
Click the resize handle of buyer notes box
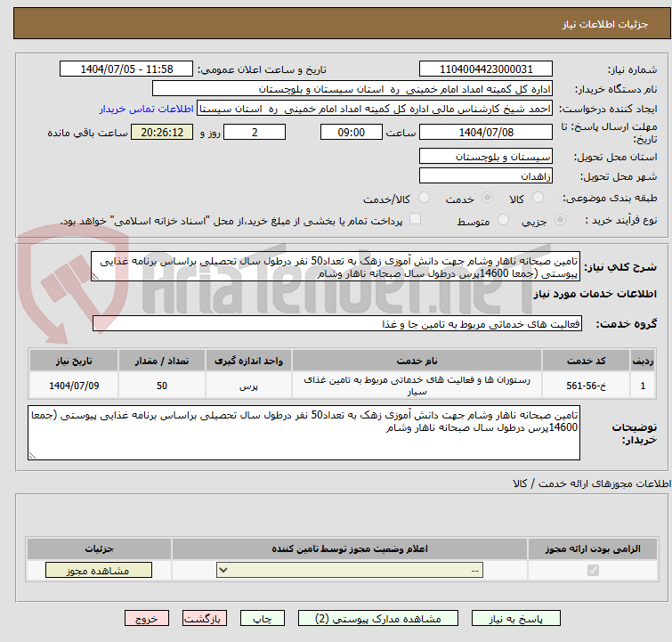click(x=33, y=455)
